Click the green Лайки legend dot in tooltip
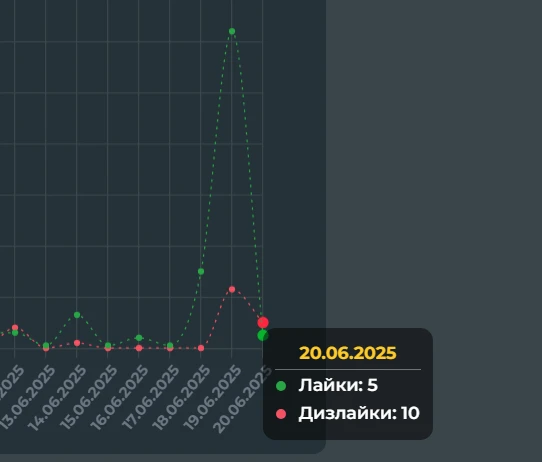Screen dimensions: 542x462 tap(281, 386)
